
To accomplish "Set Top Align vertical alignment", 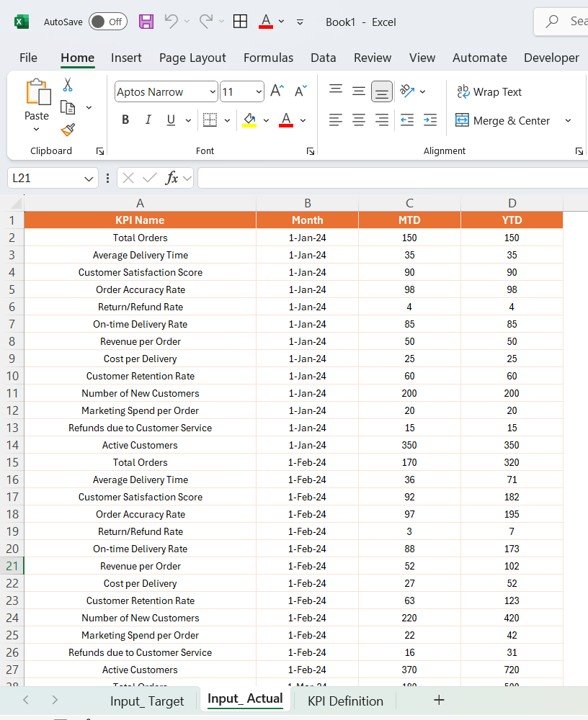I will click(336, 89).
